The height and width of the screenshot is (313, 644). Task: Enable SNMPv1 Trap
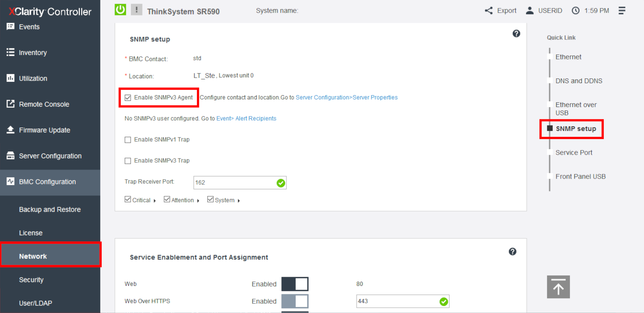[x=128, y=140]
